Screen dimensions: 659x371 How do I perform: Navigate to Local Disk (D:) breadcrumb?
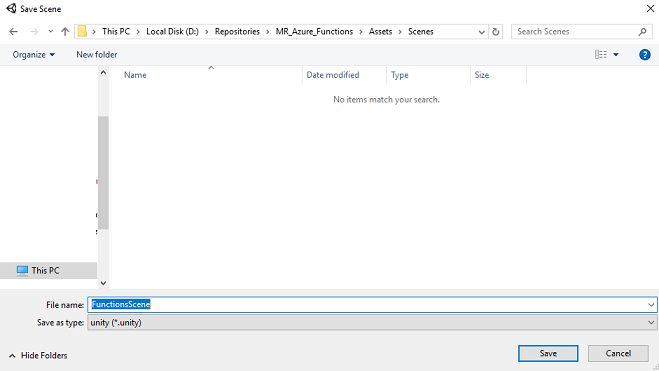(172, 32)
